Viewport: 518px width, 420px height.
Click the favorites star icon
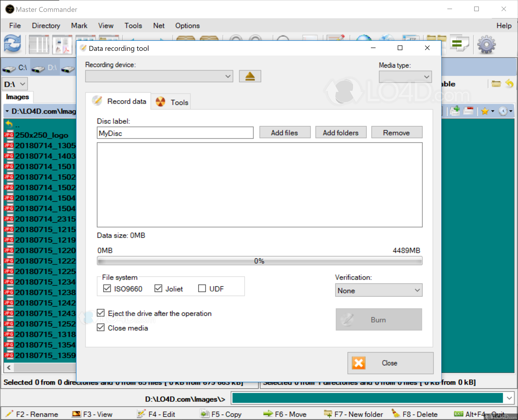(485, 111)
